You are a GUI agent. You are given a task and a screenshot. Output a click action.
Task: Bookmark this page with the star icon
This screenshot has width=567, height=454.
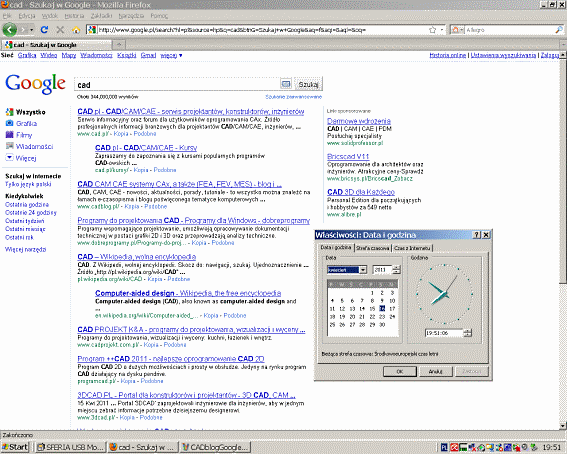point(432,30)
